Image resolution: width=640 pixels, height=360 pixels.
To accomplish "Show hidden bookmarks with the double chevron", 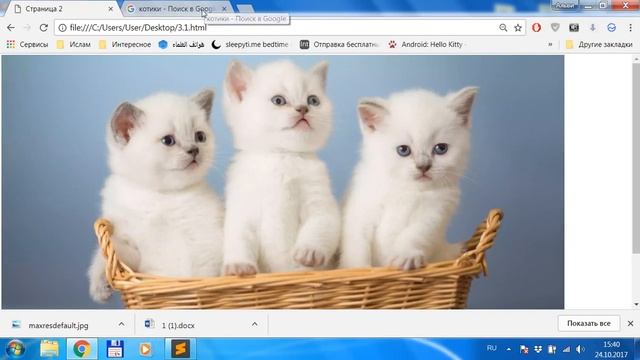I will (x=550, y=44).
